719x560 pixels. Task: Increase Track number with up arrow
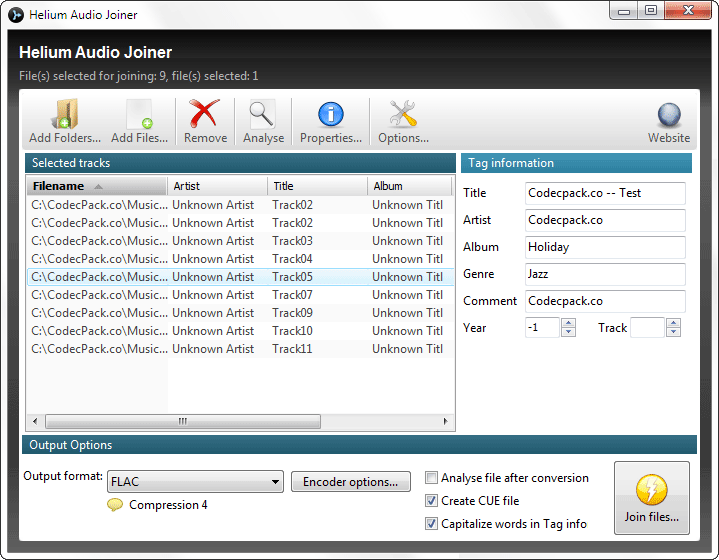point(673,323)
